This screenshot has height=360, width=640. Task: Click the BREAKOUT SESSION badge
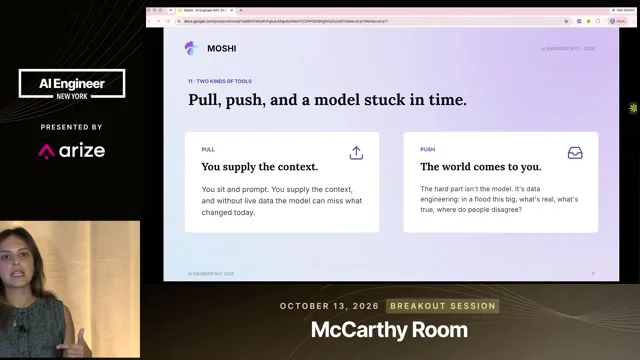point(442,306)
